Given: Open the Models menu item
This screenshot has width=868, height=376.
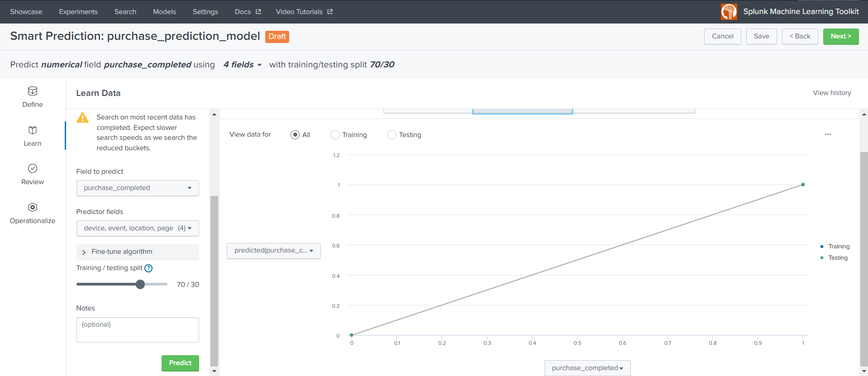Looking at the screenshot, I should [x=164, y=12].
